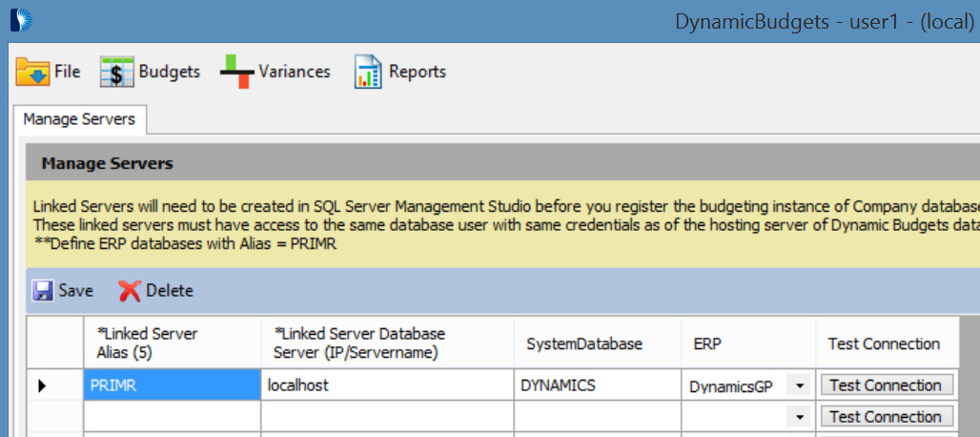This screenshot has height=437, width=980.
Task: Click the Linked Server Alias (5) column header
Action: click(173, 343)
